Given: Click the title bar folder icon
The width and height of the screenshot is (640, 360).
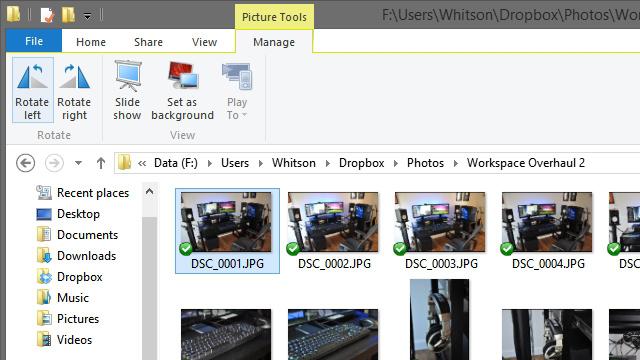Looking at the screenshot, I should coord(13,14).
